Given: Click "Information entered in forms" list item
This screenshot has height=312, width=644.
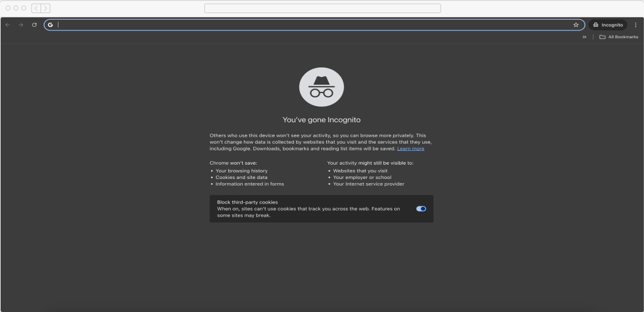Looking at the screenshot, I should (x=250, y=184).
